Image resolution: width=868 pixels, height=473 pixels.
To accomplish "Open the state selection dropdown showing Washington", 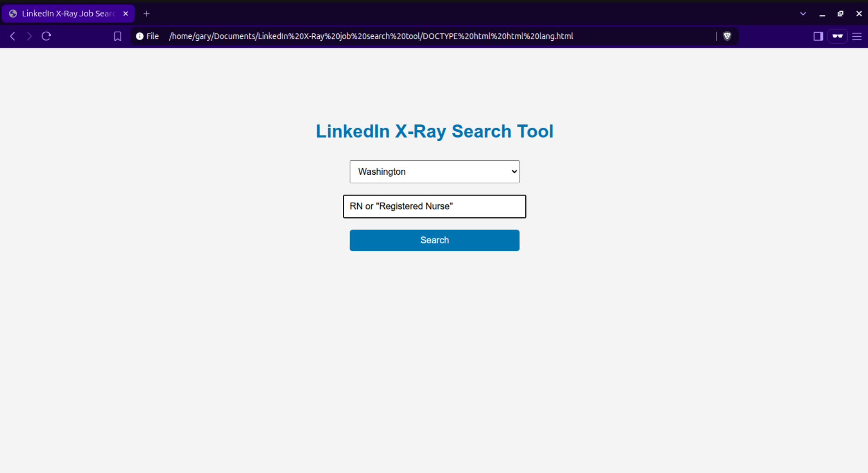I will pyautogui.click(x=434, y=172).
